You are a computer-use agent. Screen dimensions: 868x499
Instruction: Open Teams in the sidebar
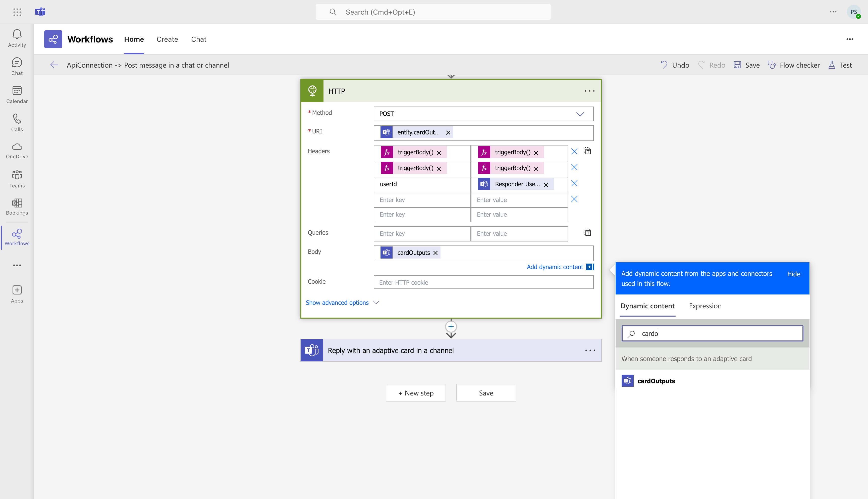point(17,179)
